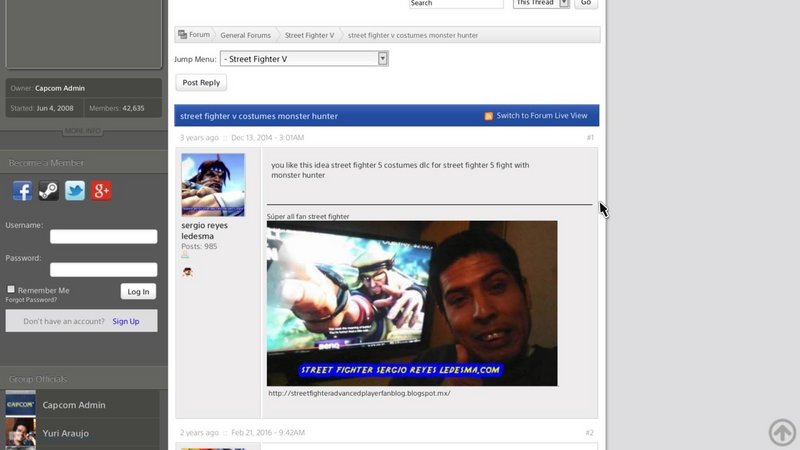Click the Capcom Admin group official name

[x=74, y=405]
